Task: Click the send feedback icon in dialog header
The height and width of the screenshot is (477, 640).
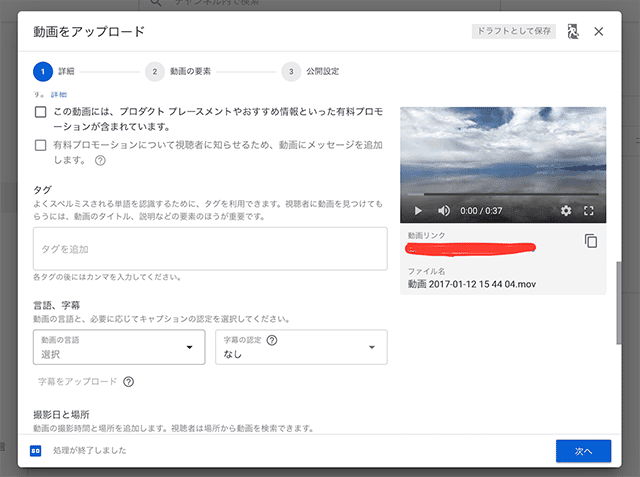Action: (x=573, y=31)
